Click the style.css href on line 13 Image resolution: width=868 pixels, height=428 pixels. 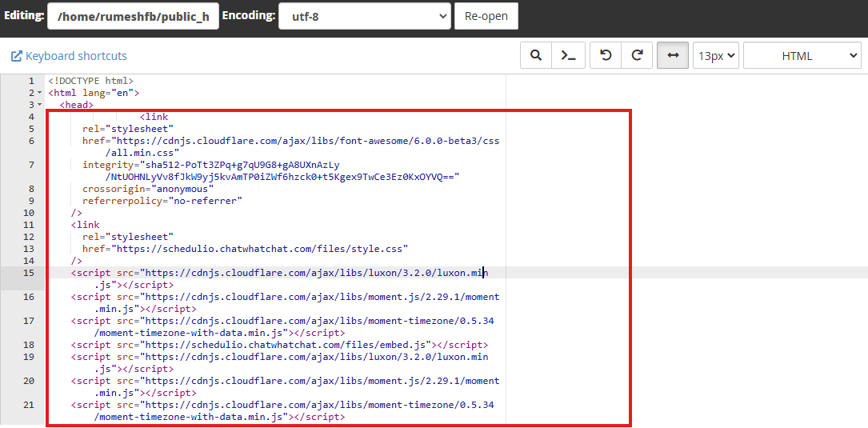pyautogui.click(x=246, y=249)
